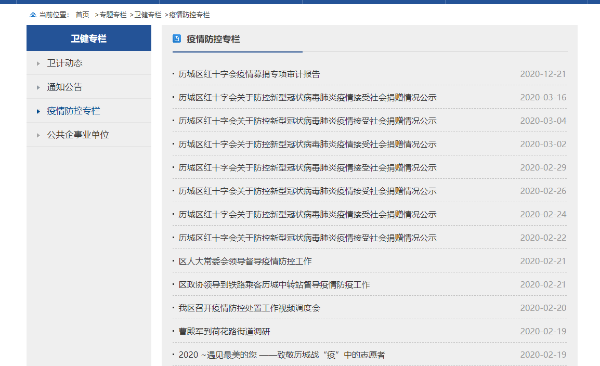This screenshot has height=366, width=600.
Task: Click the home icon in the breadcrumb
Action: tap(33, 15)
